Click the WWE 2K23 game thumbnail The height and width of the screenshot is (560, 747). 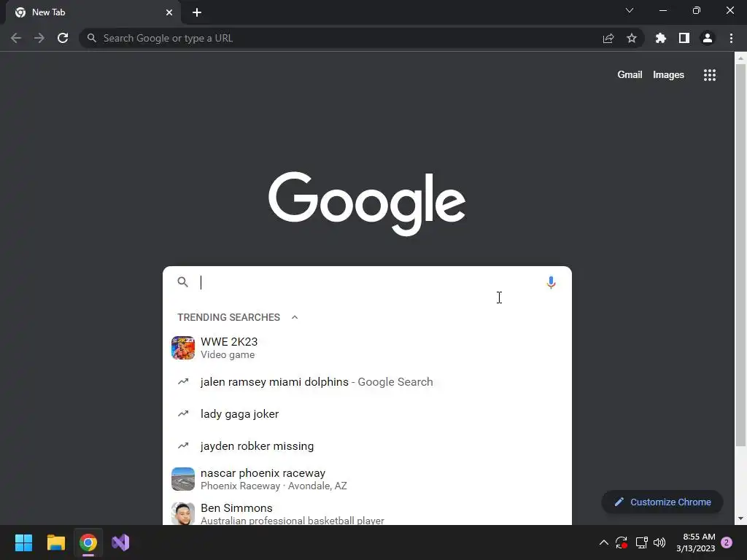point(183,348)
